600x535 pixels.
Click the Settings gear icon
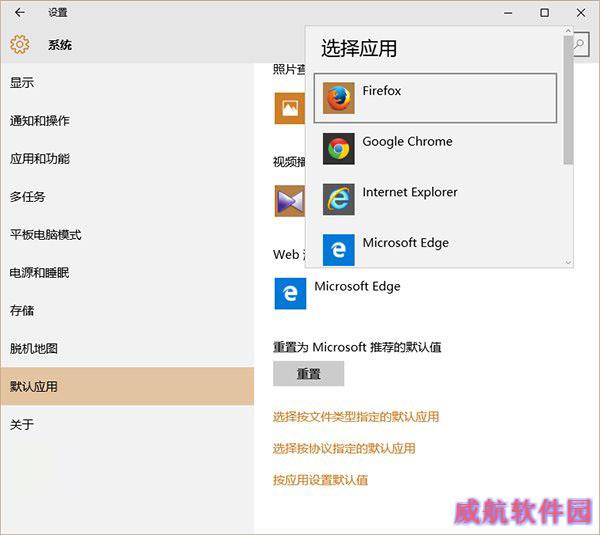tap(19, 44)
